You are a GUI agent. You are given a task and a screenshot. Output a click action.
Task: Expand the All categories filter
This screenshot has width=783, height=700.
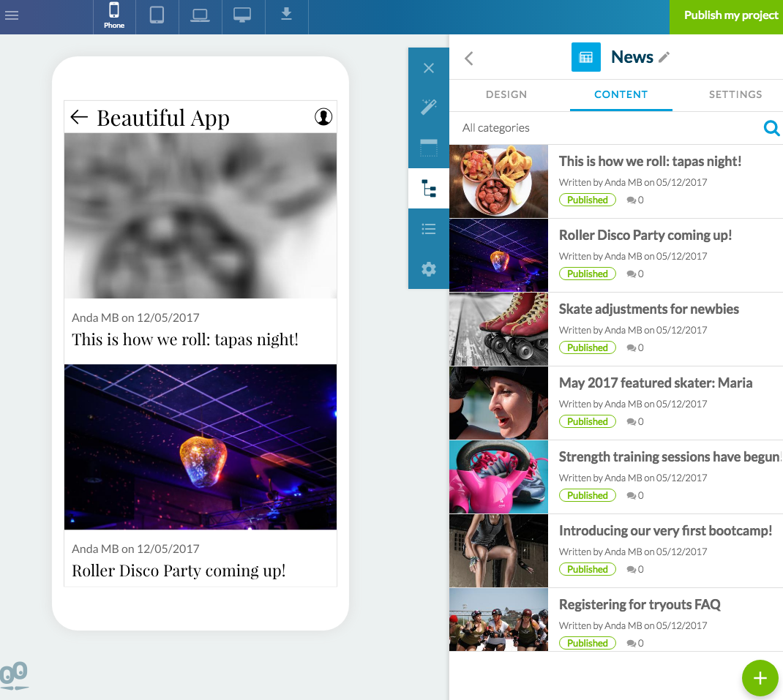tap(496, 128)
